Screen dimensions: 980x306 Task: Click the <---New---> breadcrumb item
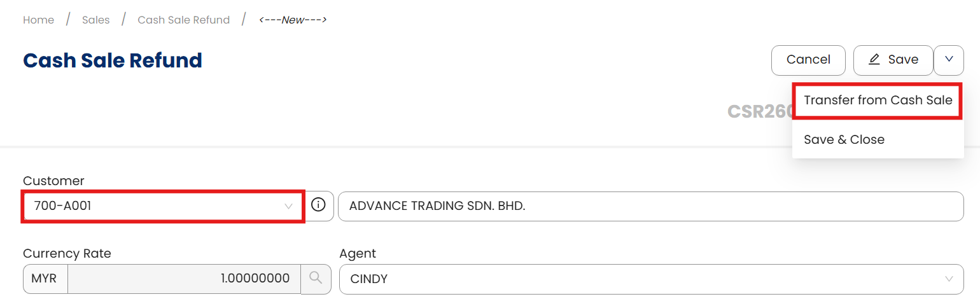293,20
